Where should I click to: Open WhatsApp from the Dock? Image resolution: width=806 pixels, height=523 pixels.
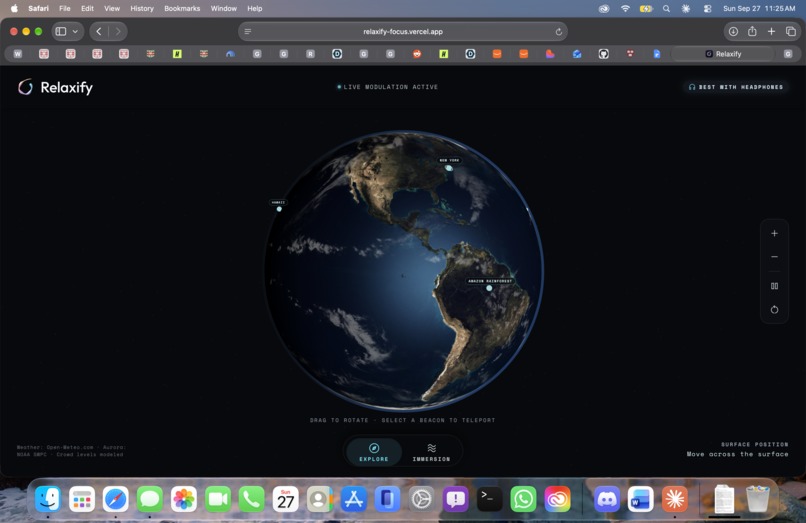coord(523,499)
